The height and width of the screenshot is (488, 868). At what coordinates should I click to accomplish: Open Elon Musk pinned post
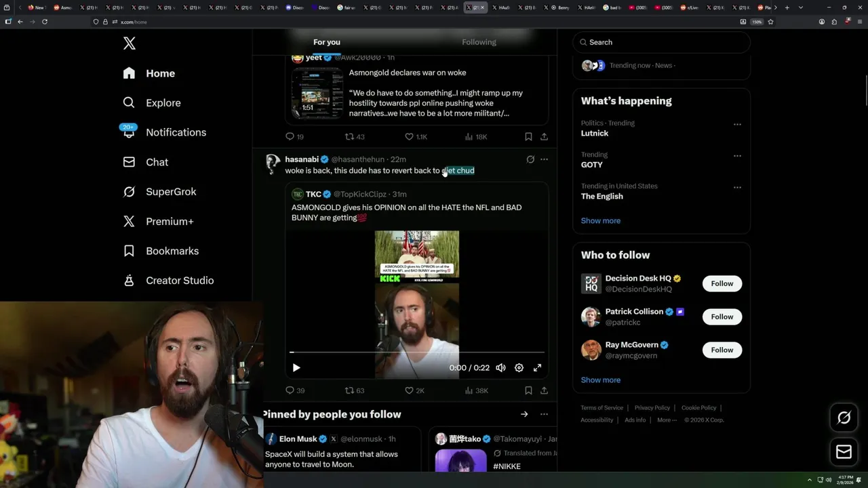pos(341,449)
